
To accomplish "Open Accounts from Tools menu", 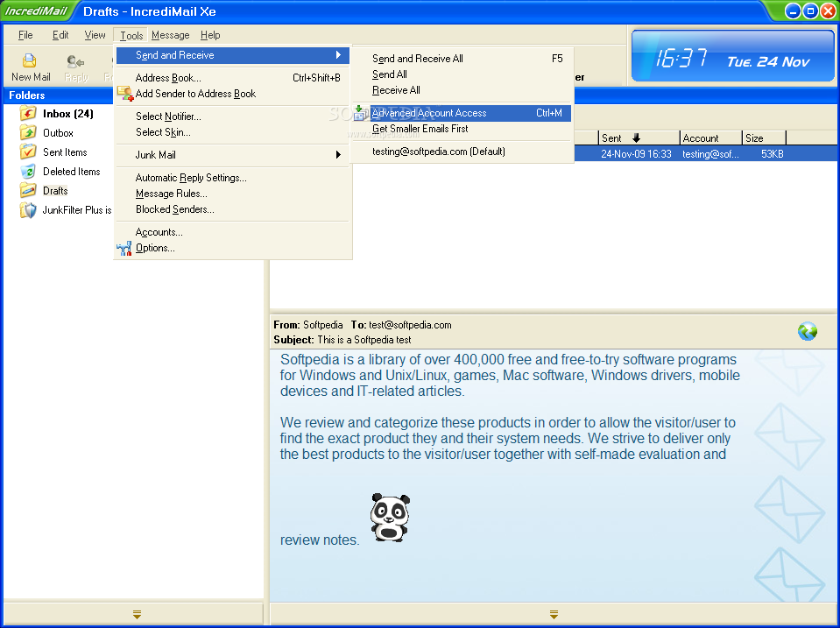I will point(232,232).
